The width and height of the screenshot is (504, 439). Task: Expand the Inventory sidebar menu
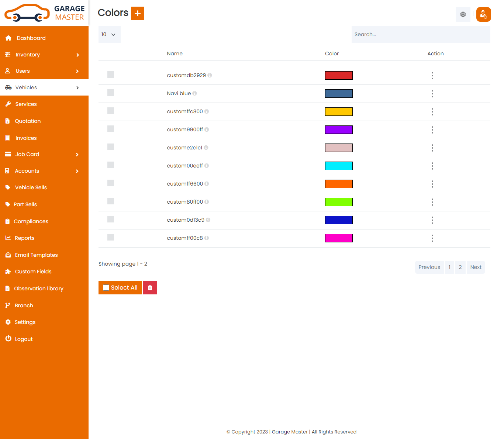coord(44,55)
